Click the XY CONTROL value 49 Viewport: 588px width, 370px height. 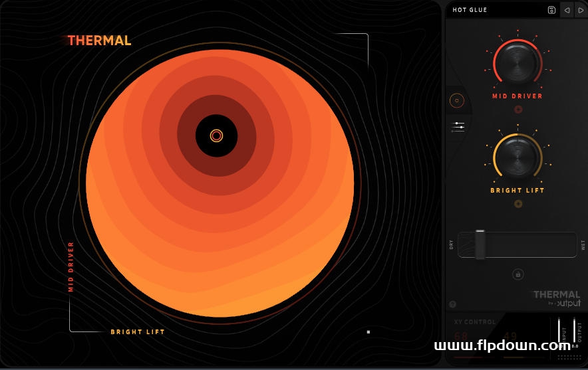(x=510, y=336)
